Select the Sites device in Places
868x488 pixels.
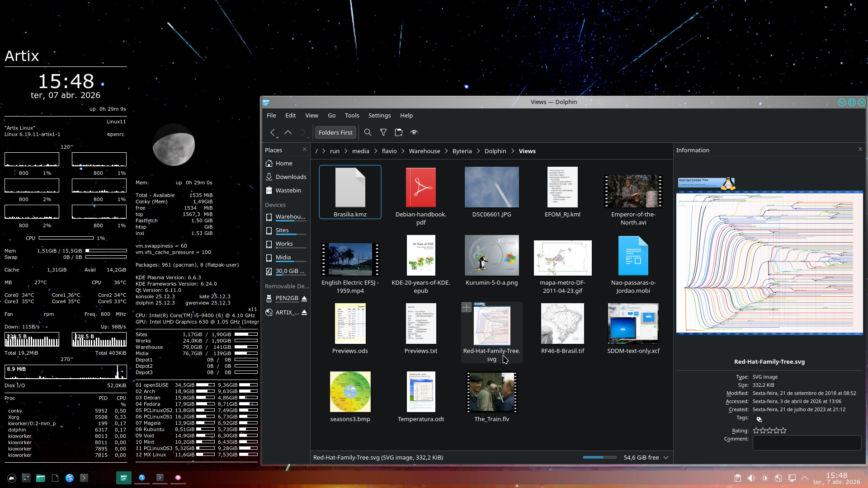click(286, 230)
